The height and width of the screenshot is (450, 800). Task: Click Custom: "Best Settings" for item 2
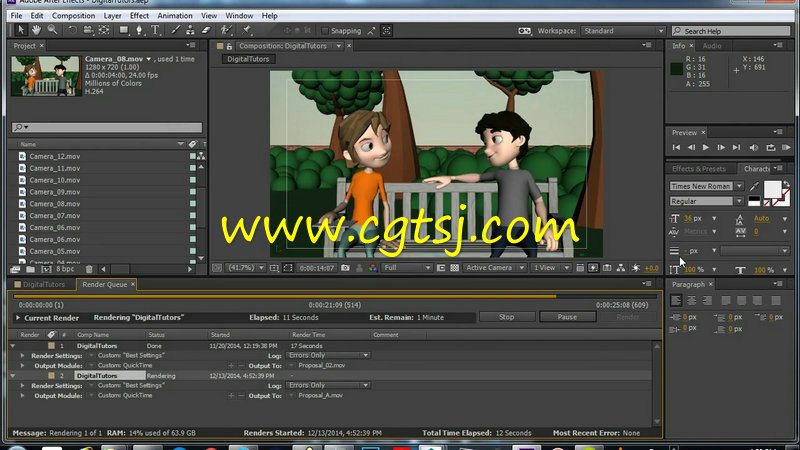coord(131,386)
